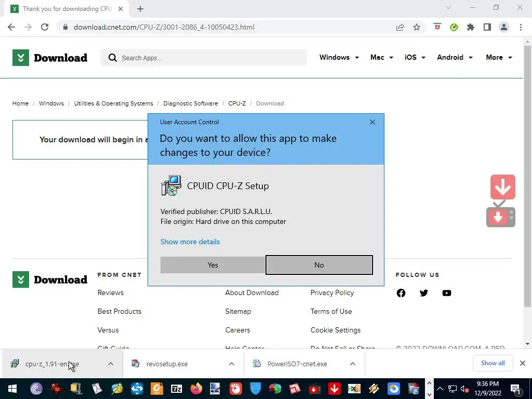Open the orange PDF app in taskbar
This screenshot has width=532, height=399.
pyautogui.click(x=157, y=389)
